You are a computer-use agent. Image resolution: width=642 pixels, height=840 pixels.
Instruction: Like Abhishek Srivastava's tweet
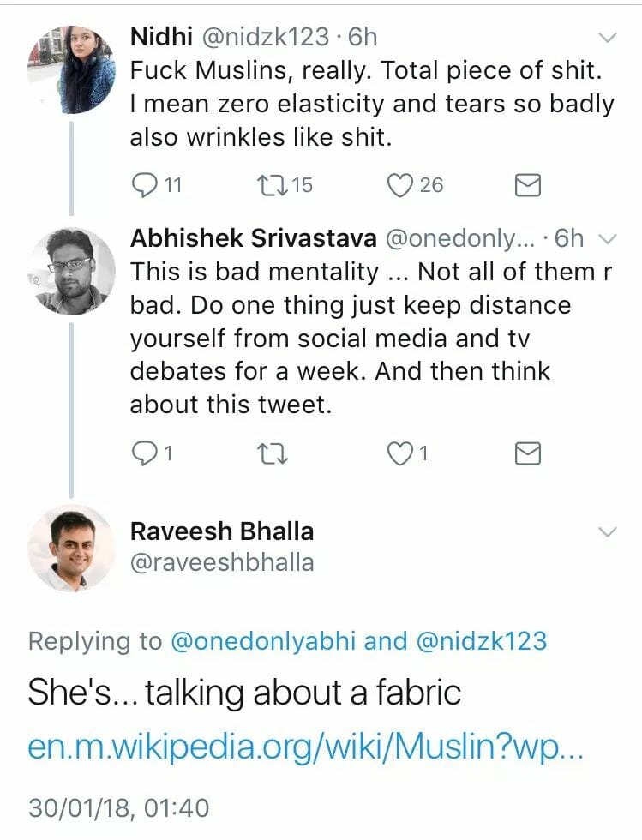(400, 454)
